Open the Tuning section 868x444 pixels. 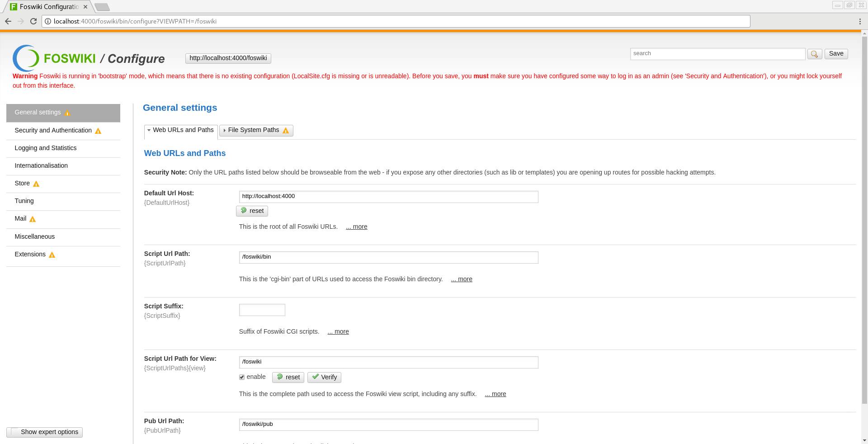(x=63, y=201)
